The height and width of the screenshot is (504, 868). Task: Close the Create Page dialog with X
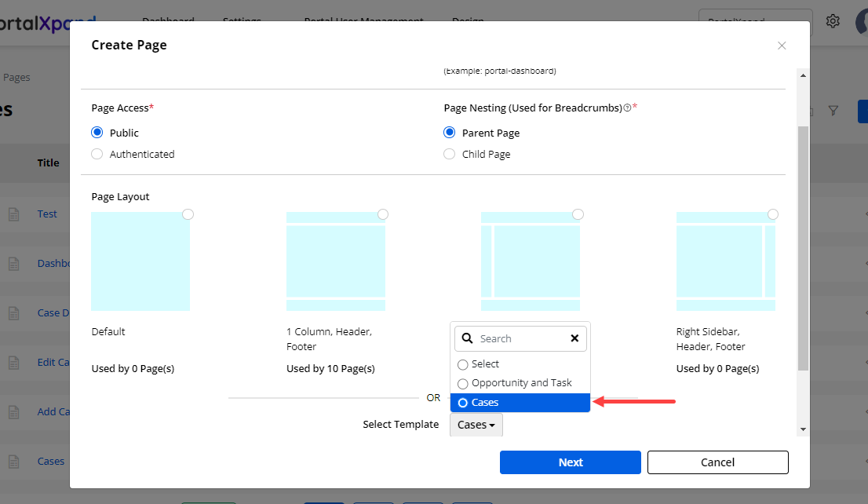click(x=781, y=46)
